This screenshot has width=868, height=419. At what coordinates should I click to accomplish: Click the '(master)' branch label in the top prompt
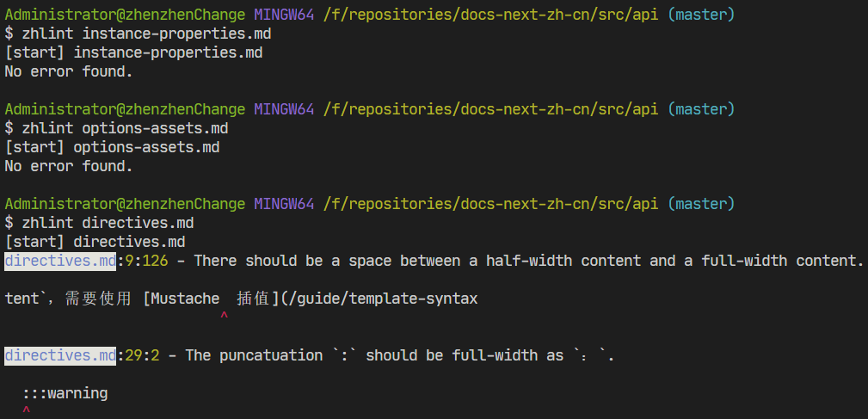tap(701, 15)
